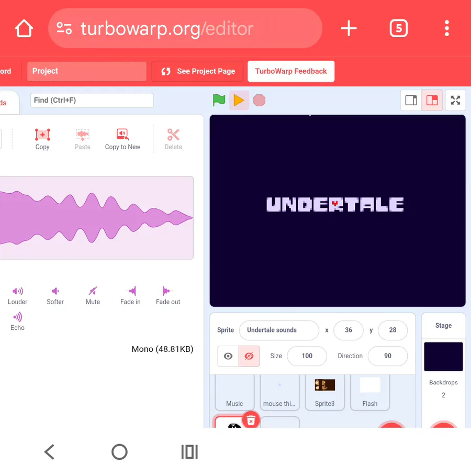Screen dimensions: 471x476
Task: Tap the Android recent apps button
Action: point(189,452)
